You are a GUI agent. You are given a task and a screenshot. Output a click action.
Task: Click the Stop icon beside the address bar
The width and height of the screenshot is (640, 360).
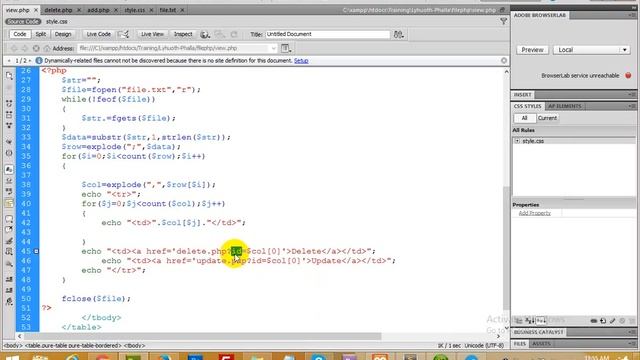click(36, 48)
